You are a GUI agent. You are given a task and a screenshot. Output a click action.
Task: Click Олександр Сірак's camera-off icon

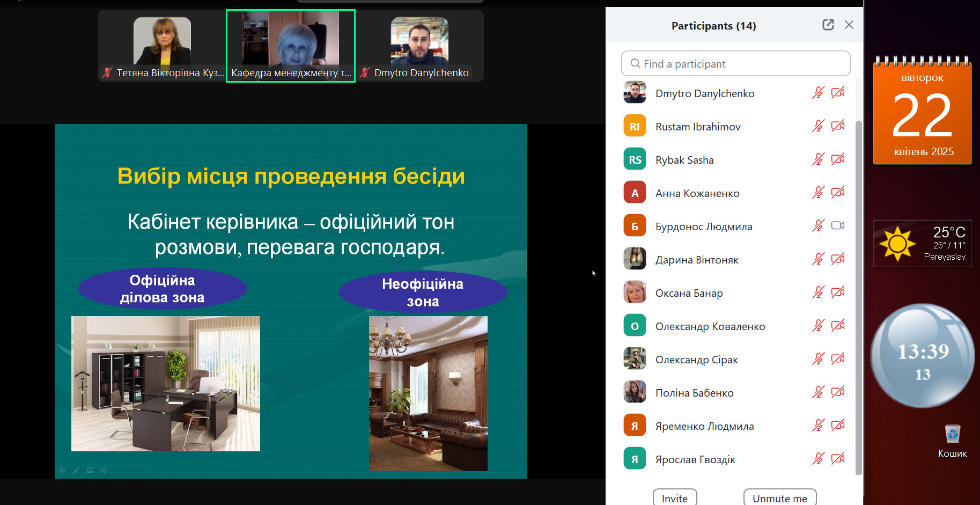click(x=838, y=359)
